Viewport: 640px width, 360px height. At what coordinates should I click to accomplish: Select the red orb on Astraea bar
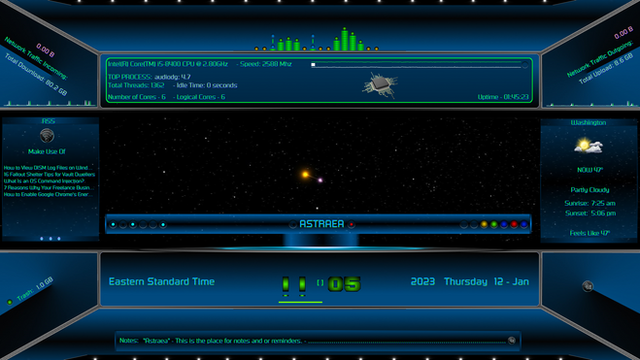coord(514,224)
